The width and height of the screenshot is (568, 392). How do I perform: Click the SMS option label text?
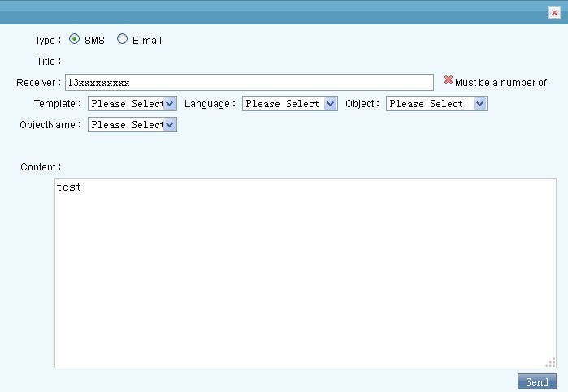point(94,40)
